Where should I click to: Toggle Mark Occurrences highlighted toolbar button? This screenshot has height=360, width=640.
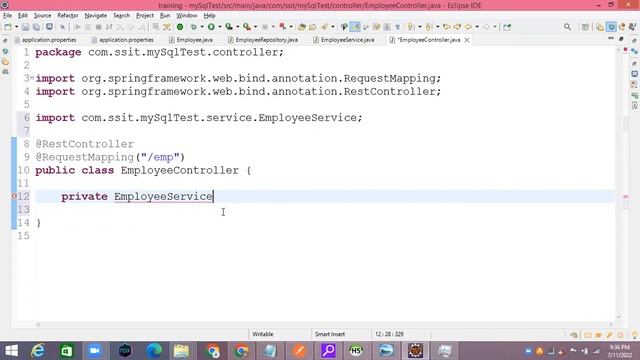pos(355,27)
